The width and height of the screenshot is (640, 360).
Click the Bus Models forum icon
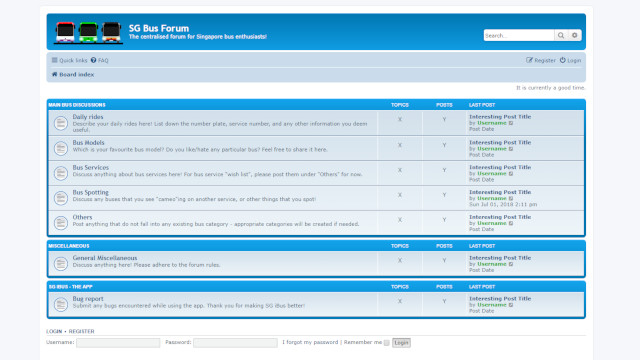coord(61,148)
